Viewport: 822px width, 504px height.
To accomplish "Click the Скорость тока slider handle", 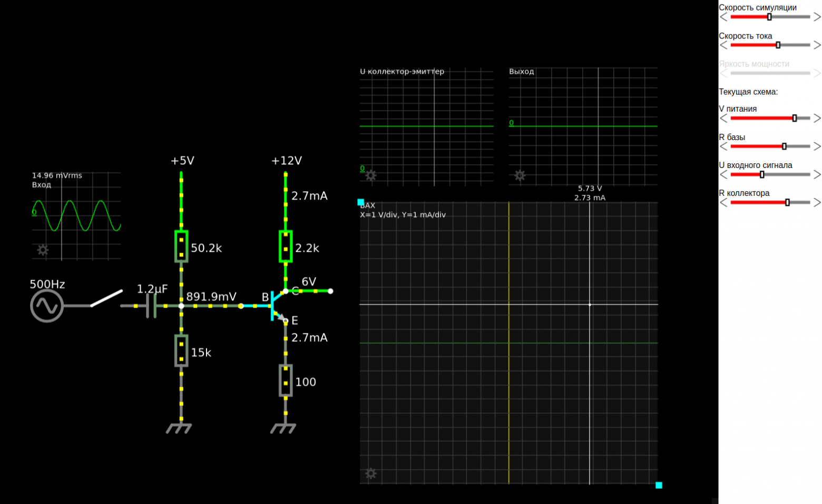I will (778, 45).
